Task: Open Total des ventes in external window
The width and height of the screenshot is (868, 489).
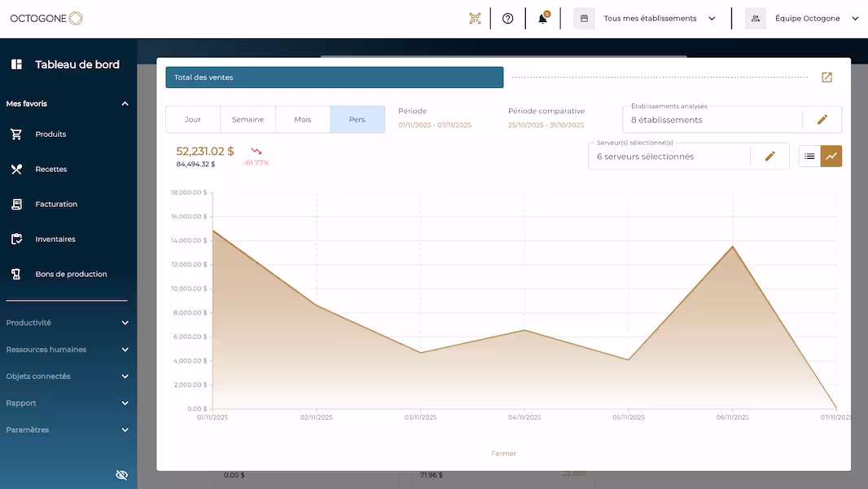Action: click(x=826, y=77)
